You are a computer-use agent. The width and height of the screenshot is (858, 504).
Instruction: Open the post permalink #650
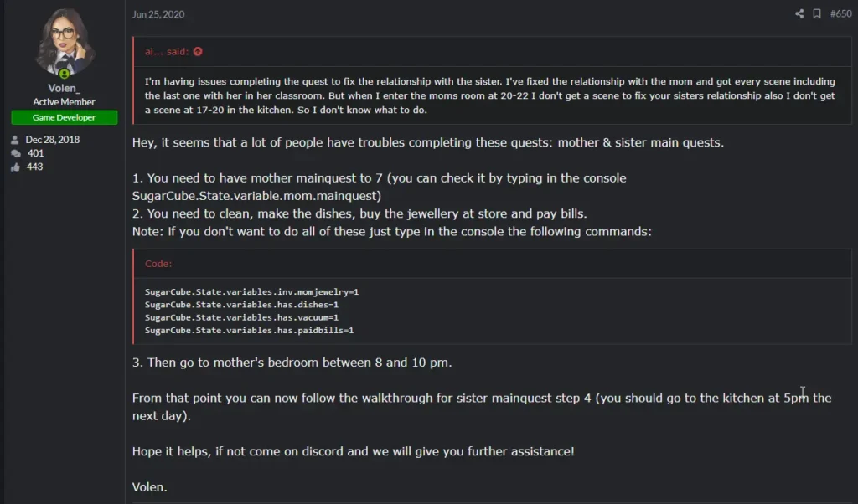(x=840, y=14)
